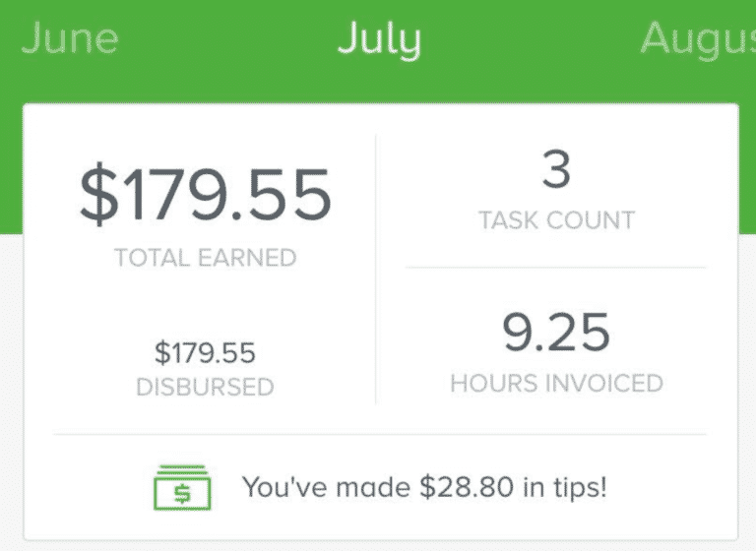Tap the 9.25 hours invoiced value

(x=556, y=333)
